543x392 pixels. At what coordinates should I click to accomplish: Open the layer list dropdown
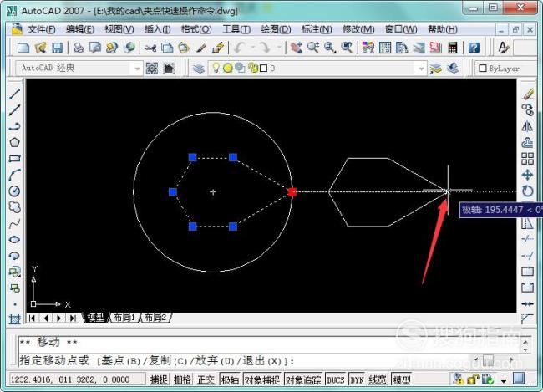tap(421, 69)
